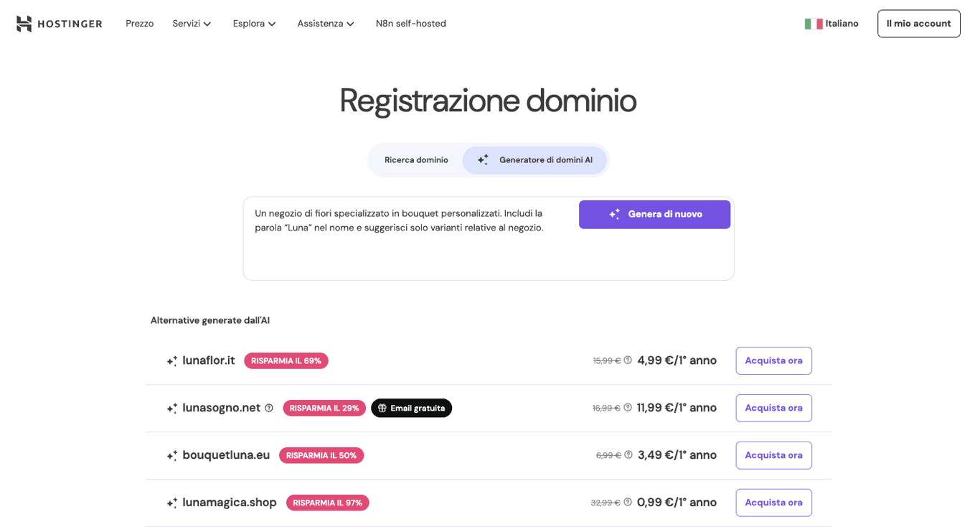This screenshot has height=527, width=980.
Task: Expand the Assistenza dropdown
Action: pyautogui.click(x=325, y=23)
